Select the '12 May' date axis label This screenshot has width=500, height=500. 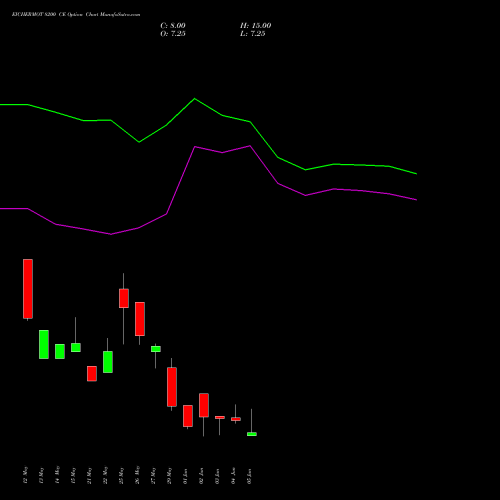(26, 475)
